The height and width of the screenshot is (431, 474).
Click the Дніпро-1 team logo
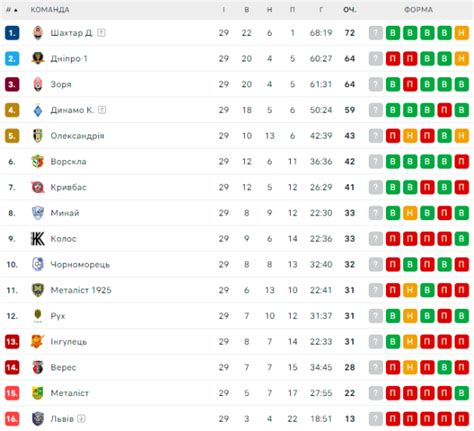click(x=38, y=58)
